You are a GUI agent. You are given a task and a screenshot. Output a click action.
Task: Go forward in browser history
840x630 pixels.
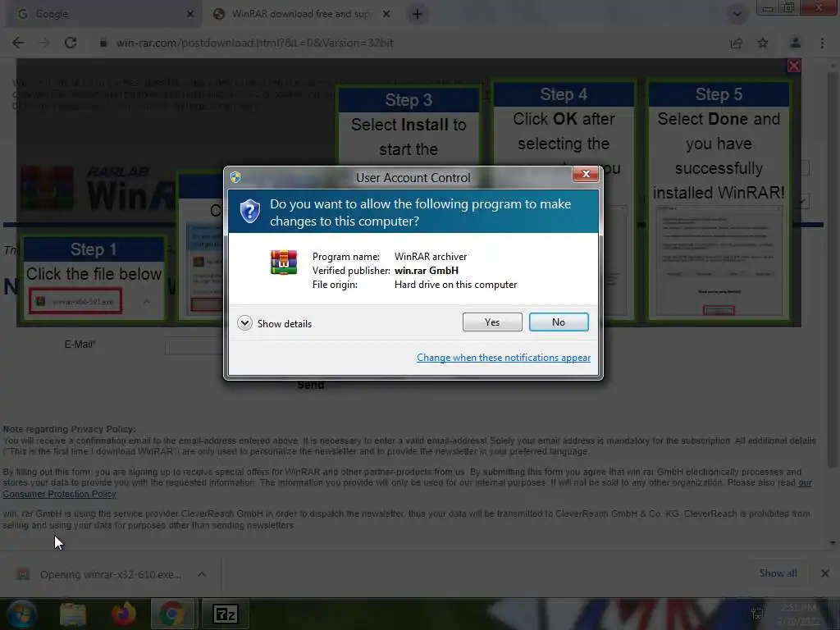[44, 43]
